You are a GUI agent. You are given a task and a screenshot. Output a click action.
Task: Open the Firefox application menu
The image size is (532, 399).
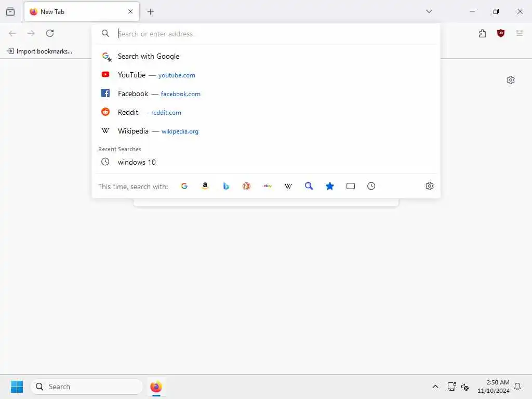[x=520, y=33]
